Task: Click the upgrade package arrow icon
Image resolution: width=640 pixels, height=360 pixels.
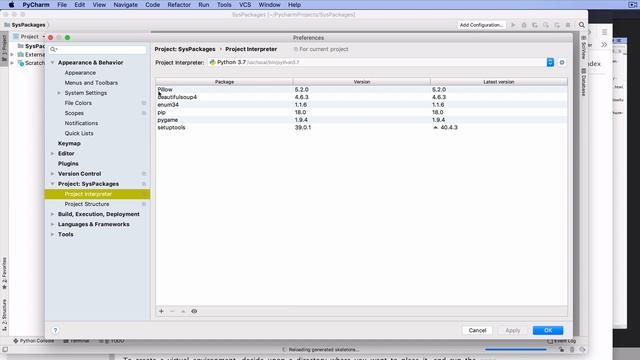Action: coord(183,311)
